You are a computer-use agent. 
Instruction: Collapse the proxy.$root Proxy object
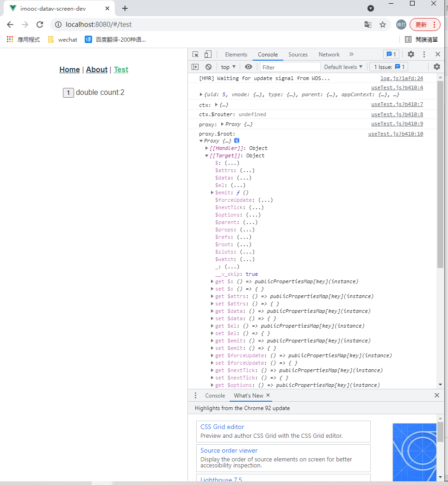point(201,141)
